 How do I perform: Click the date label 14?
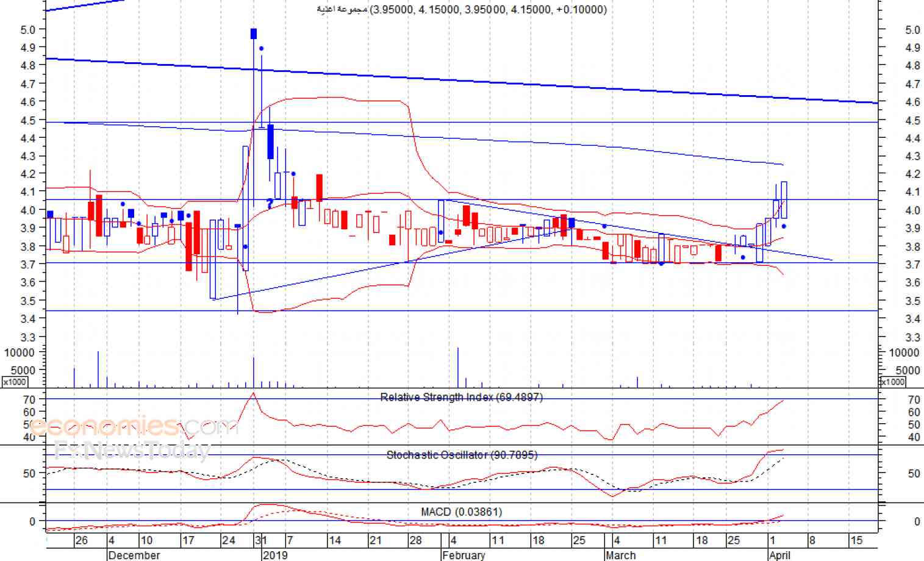pyautogui.click(x=335, y=540)
